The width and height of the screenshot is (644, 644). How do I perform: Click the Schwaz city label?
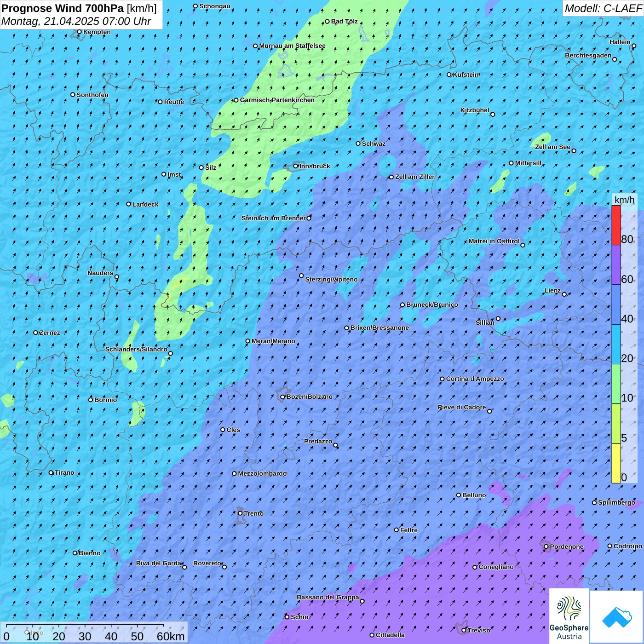pos(374,144)
